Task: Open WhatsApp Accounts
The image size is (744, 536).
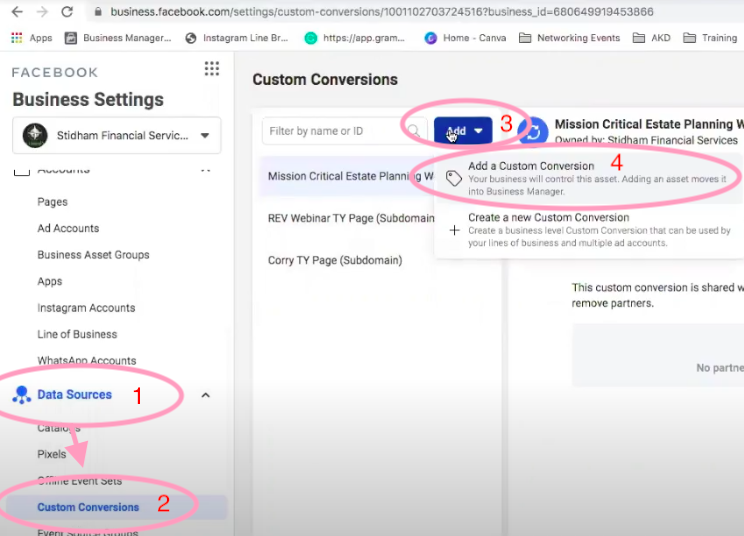Action: pyautogui.click(x=87, y=360)
